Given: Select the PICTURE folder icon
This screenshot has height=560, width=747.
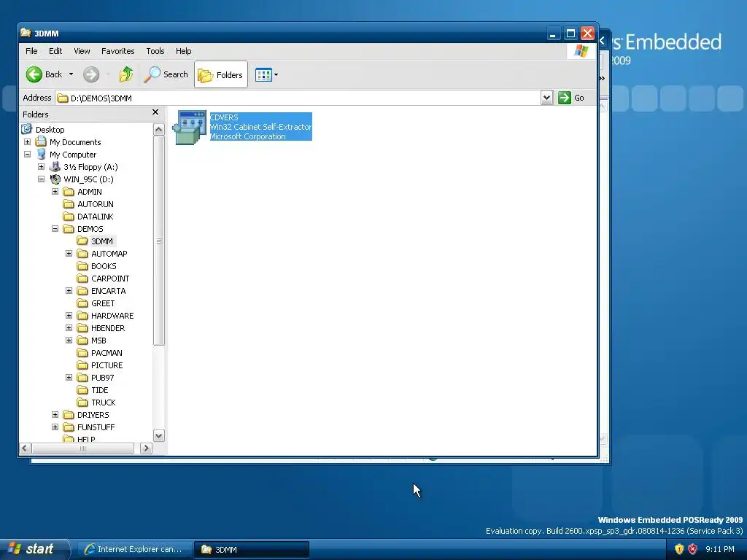Looking at the screenshot, I should coord(82,365).
